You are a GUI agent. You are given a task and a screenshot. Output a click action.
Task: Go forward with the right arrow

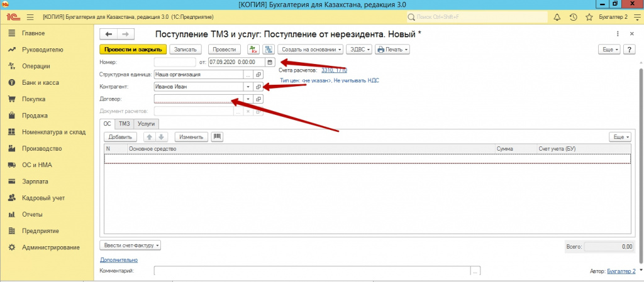(126, 35)
